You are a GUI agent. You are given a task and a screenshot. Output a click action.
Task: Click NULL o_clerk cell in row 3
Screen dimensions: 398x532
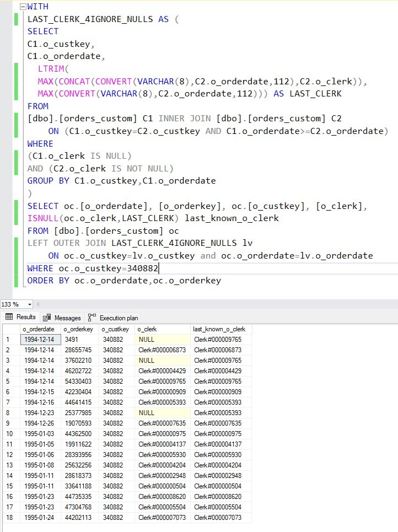coord(163,361)
